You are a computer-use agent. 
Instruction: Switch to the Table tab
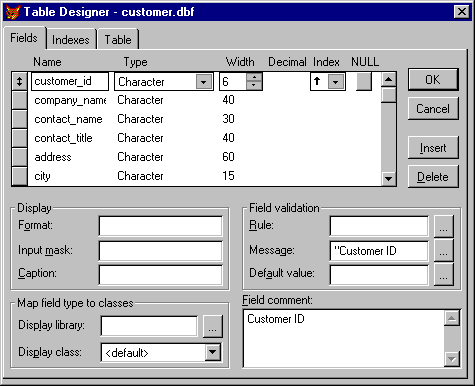tap(118, 40)
